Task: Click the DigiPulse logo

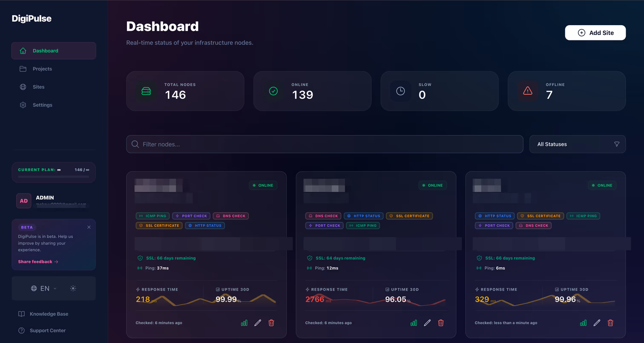Action: [x=32, y=18]
